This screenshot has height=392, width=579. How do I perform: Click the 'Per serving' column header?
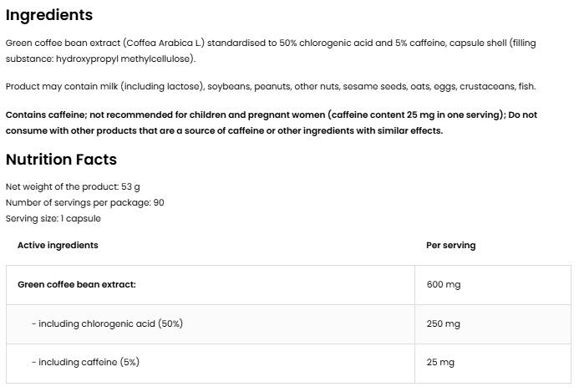pyautogui.click(x=450, y=246)
